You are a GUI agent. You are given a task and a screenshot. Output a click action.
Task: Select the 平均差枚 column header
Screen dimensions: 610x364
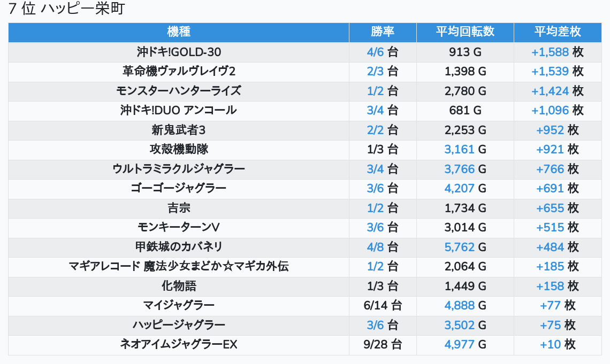558,32
